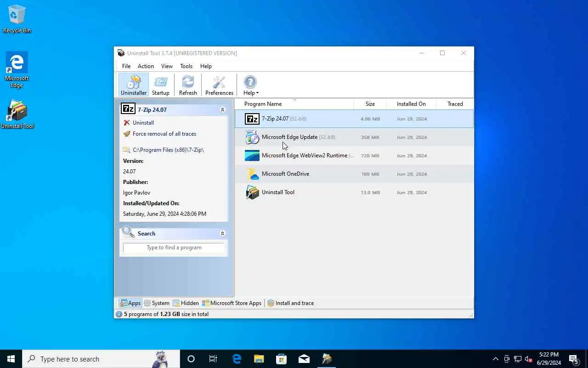Click the Uninstall link in details panel

[143, 123]
